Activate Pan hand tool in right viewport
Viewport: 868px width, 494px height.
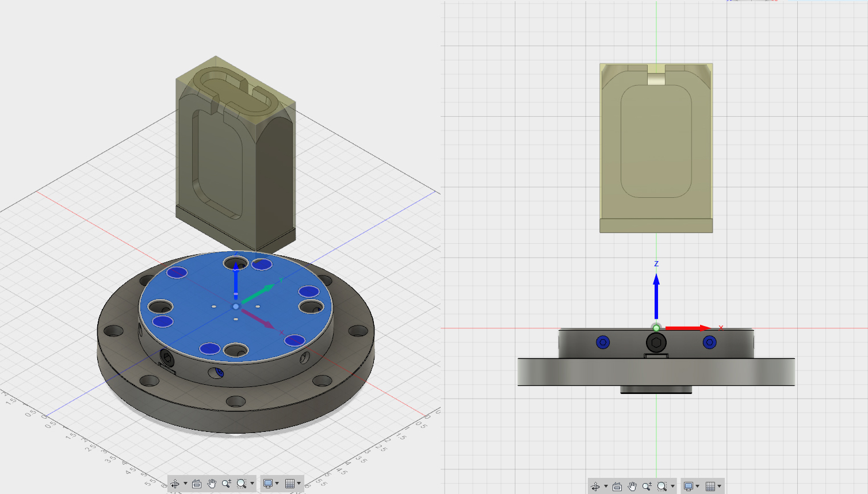point(632,487)
